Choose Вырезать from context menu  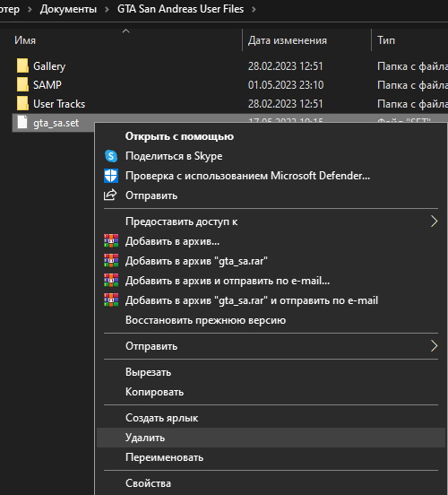271,372
